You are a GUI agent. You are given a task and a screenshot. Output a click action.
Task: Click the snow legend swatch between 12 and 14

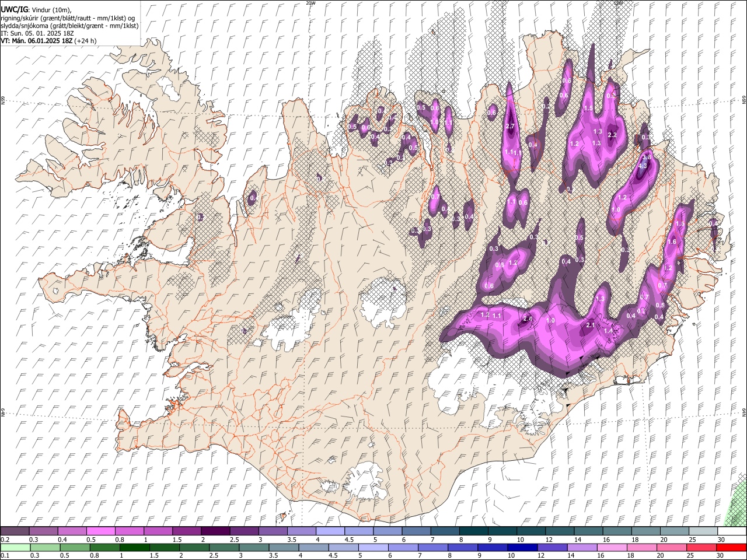(560, 531)
